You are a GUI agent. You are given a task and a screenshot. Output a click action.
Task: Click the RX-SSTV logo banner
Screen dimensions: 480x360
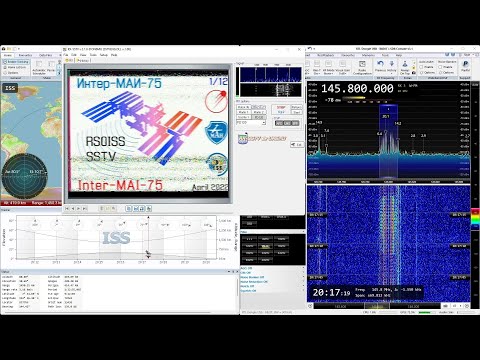(x=263, y=138)
